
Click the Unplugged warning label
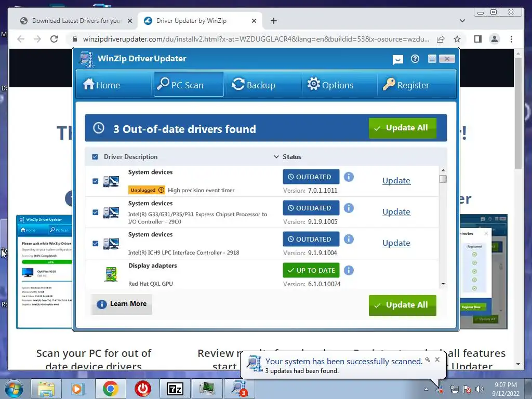pyautogui.click(x=147, y=190)
